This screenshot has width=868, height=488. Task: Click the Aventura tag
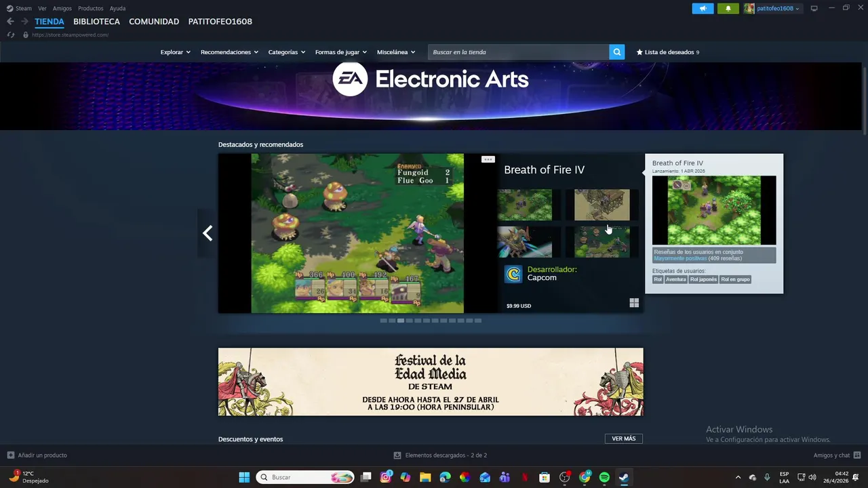675,279
